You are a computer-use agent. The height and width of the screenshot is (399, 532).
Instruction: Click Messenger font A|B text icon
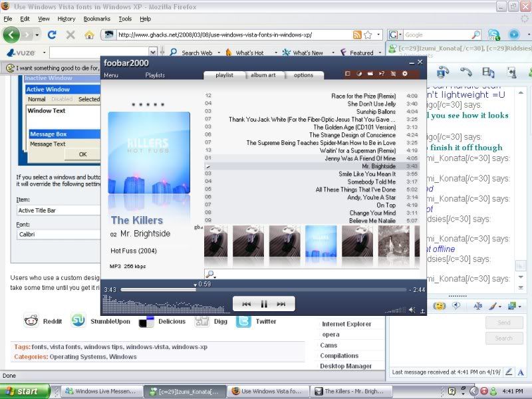point(477,306)
